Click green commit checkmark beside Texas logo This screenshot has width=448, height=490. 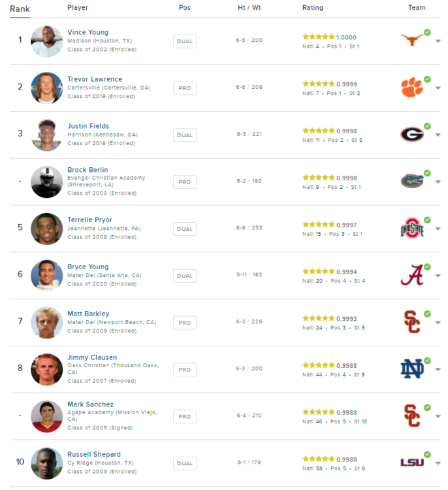click(x=427, y=32)
